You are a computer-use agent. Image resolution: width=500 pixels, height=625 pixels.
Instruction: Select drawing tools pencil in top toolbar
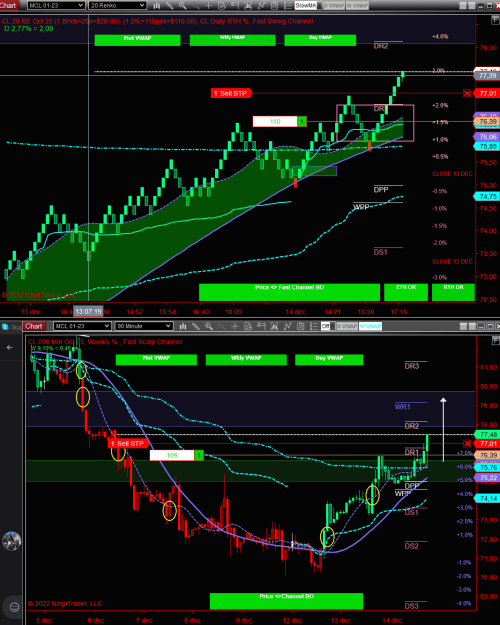coord(169,6)
